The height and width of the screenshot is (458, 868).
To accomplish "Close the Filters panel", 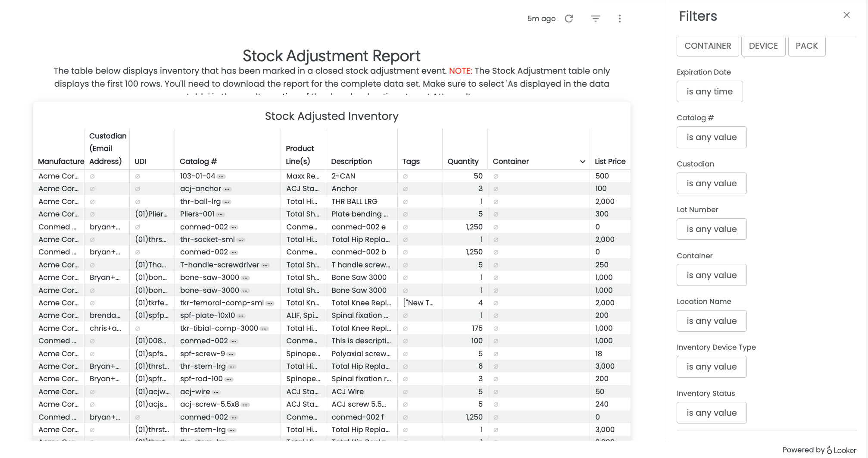I will pos(846,15).
